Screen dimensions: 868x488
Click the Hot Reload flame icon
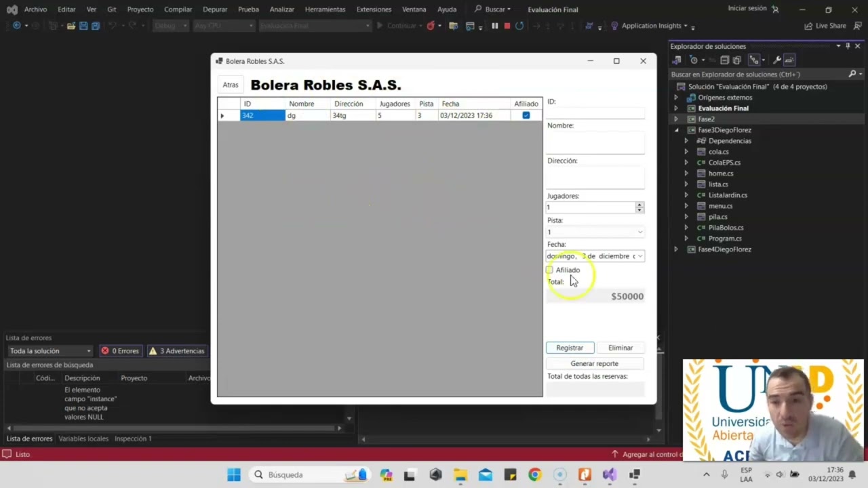(431, 26)
